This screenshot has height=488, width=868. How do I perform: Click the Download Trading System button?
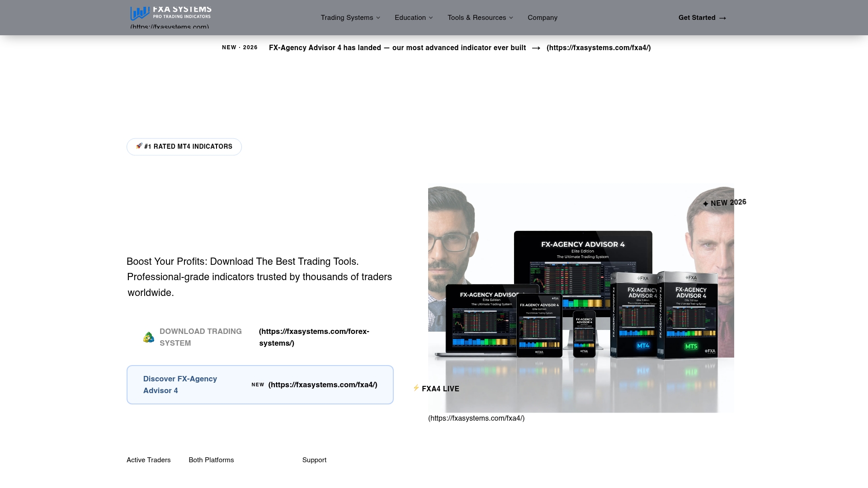201,337
